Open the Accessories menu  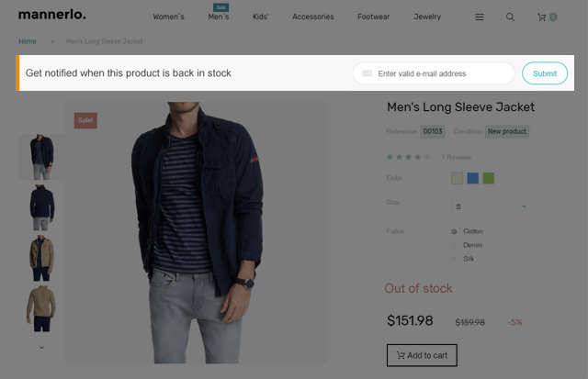(x=313, y=17)
